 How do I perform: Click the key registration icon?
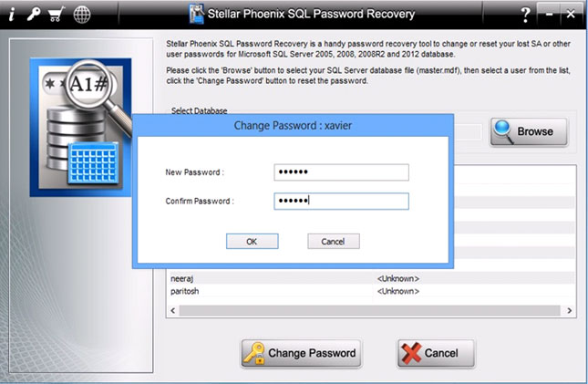[x=34, y=15]
